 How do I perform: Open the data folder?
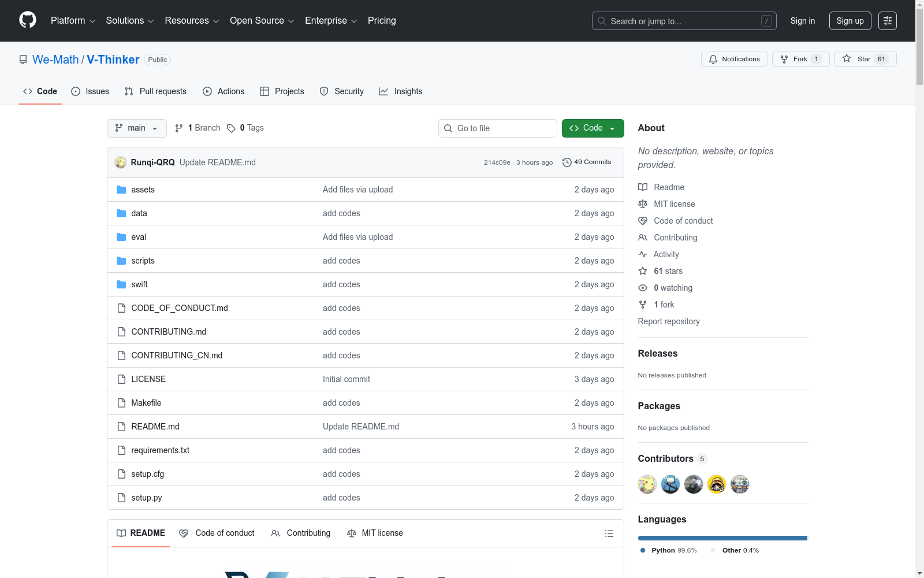pyautogui.click(x=139, y=213)
